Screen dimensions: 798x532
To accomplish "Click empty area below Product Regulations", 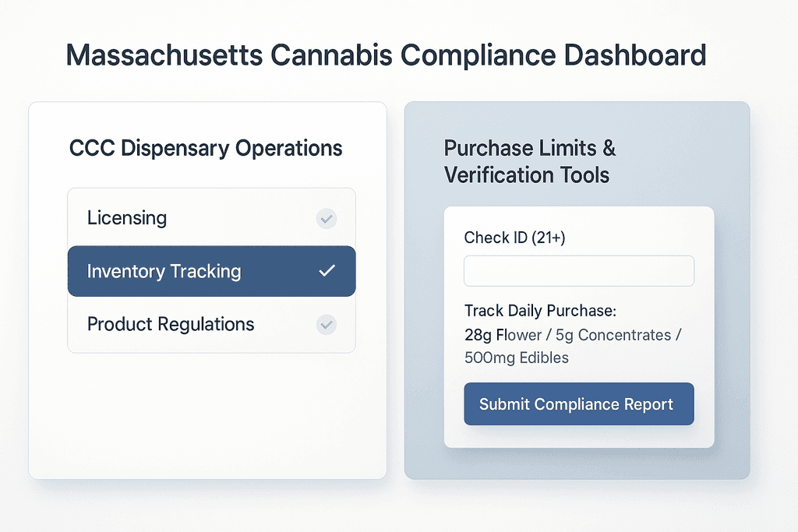I will (207, 413).
